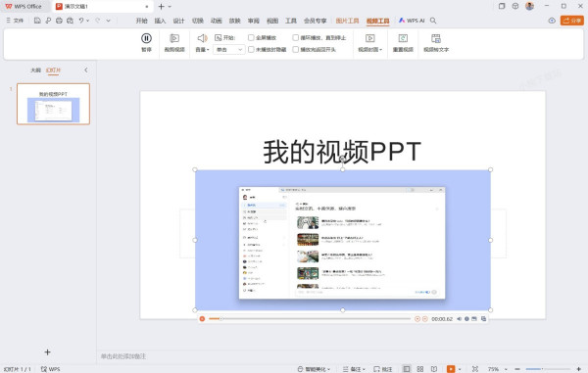Viewport: 588px width, 373px height.
Task: Switch to the 动画 ribbon tab
Action: click(x=216, y=21)
